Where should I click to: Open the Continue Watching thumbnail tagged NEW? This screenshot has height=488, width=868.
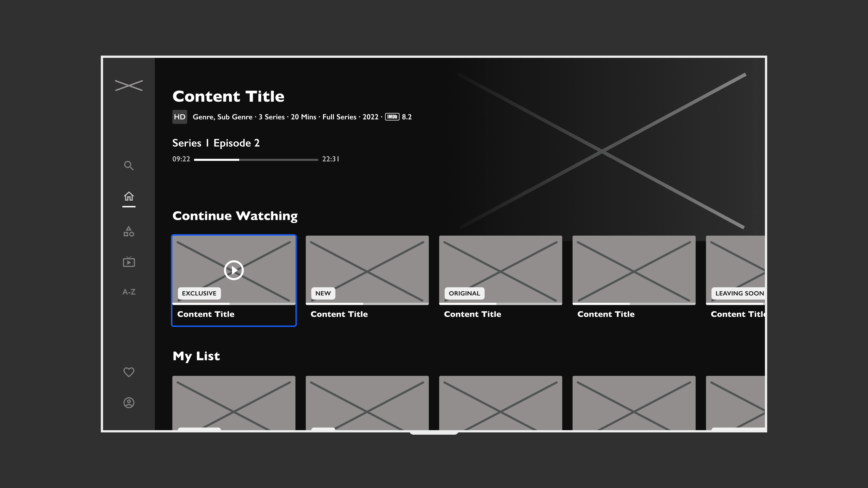click(367, 270)
